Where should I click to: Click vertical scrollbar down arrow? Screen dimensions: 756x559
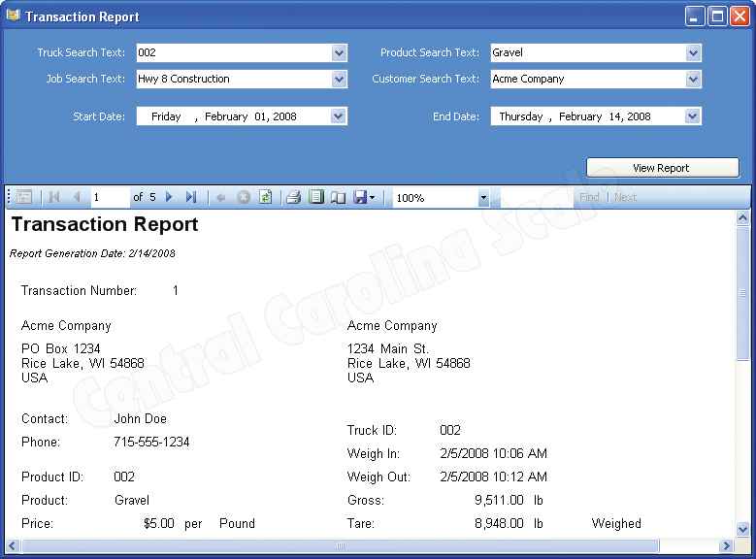[743, 529]
